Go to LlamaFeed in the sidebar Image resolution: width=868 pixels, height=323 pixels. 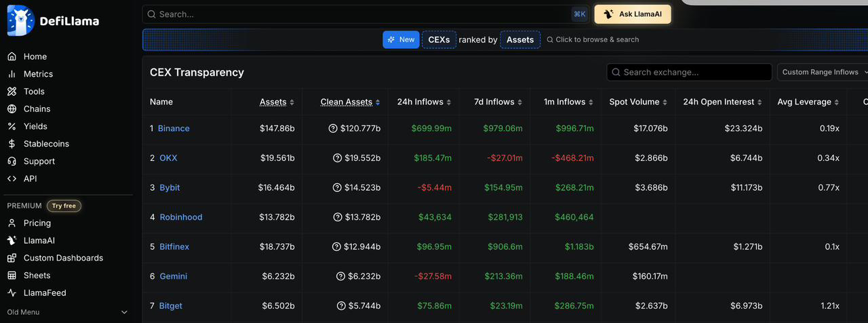45,293
